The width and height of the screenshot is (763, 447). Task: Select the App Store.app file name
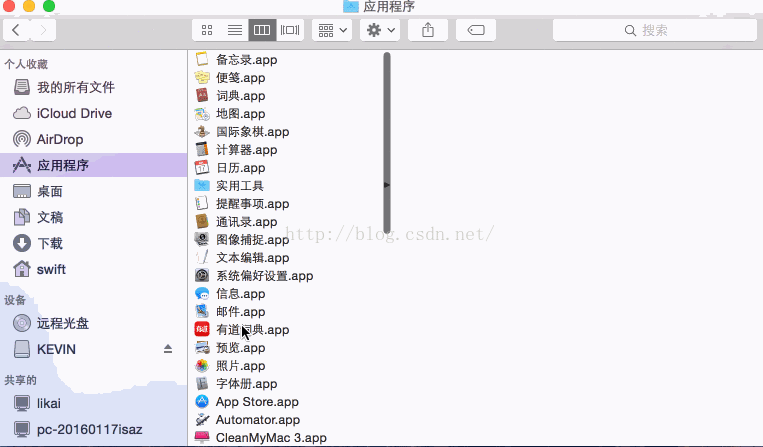click(x=257, y=402)
